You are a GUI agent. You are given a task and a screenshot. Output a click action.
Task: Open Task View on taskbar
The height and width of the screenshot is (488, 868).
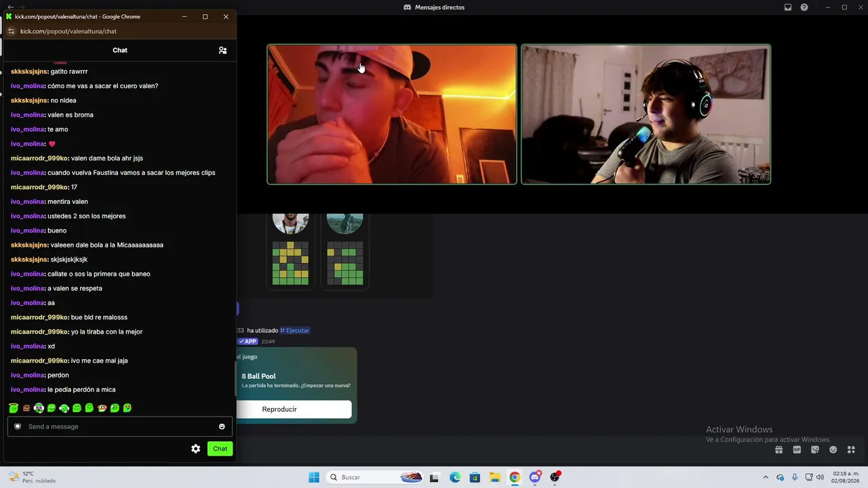pyautogui.click(x=434, y=477)
